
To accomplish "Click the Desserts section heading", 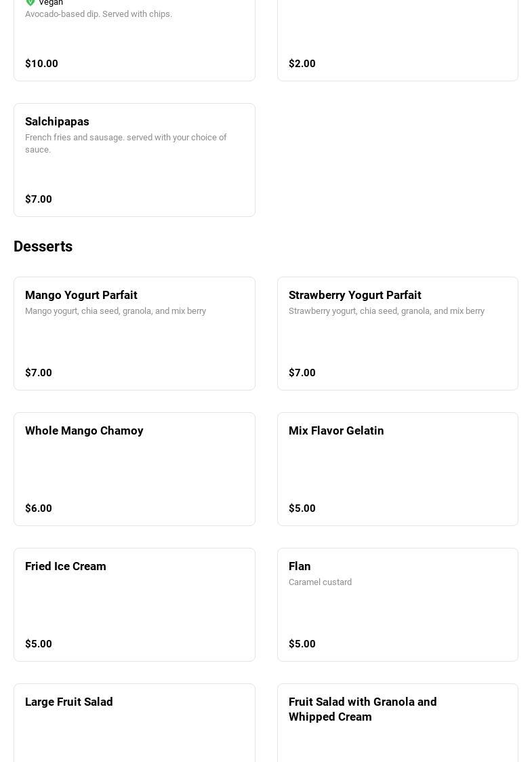I will [x=43, y=247].
